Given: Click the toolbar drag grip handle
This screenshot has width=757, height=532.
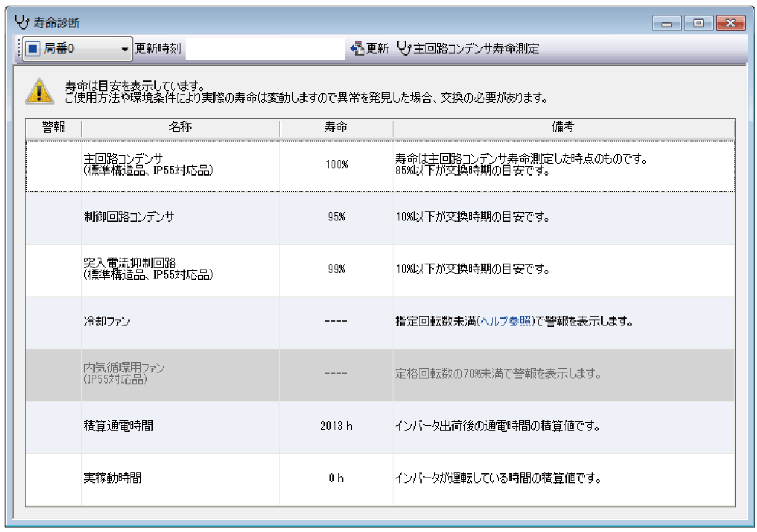Looking at the screenshot, I should pos(19,49).
